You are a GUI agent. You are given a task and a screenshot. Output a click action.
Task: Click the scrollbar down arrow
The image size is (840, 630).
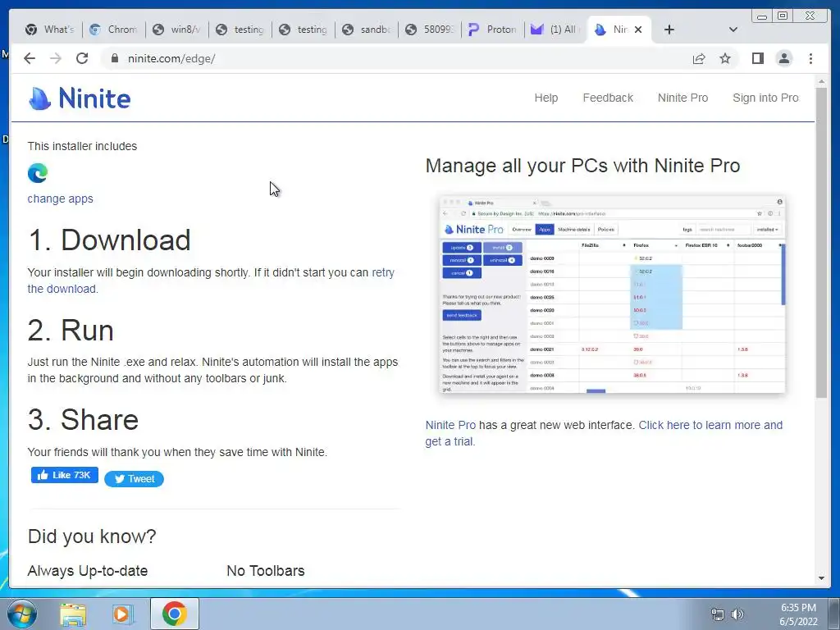click(x=821, y=578)
